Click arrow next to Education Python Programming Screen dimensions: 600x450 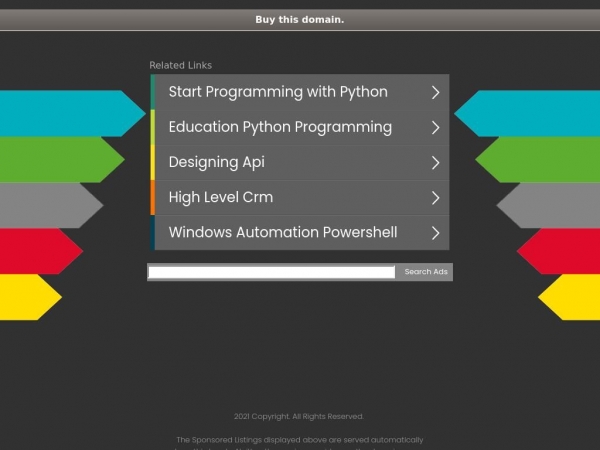coord(435,128)
